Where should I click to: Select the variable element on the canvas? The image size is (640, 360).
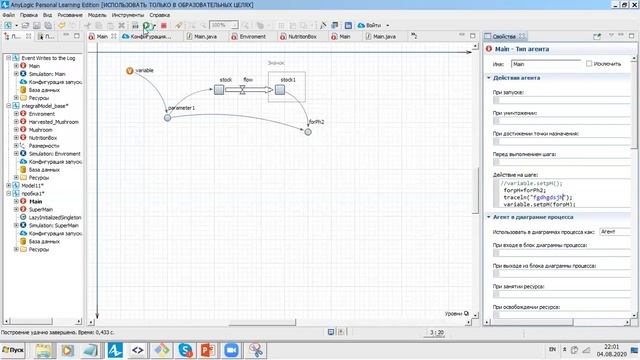pyautogui.click(x=130, y=71)
